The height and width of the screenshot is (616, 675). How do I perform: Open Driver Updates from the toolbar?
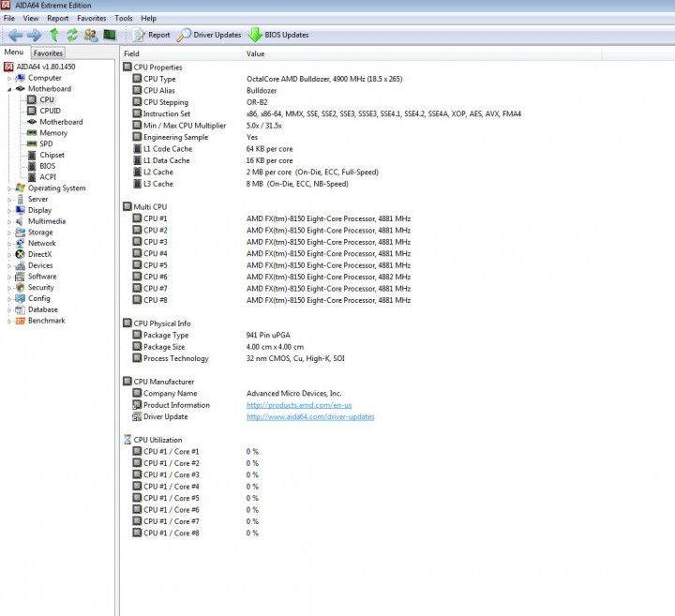click(209, 35)
